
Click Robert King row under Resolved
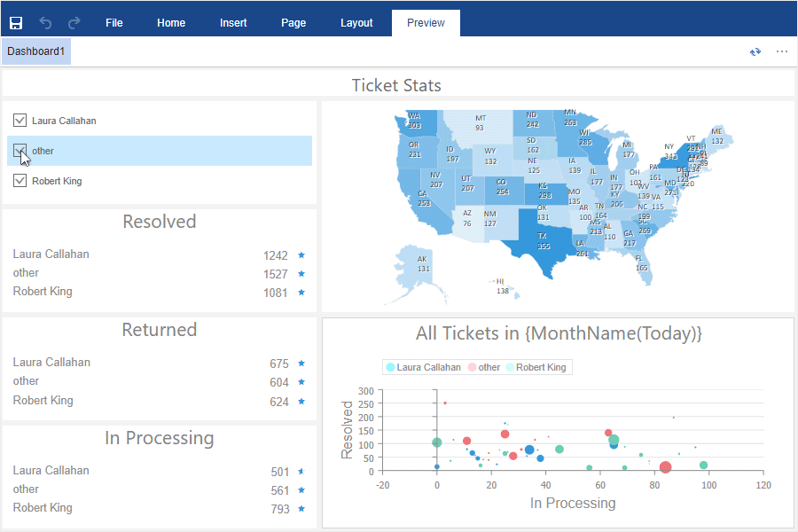click(x=160, y=293)
